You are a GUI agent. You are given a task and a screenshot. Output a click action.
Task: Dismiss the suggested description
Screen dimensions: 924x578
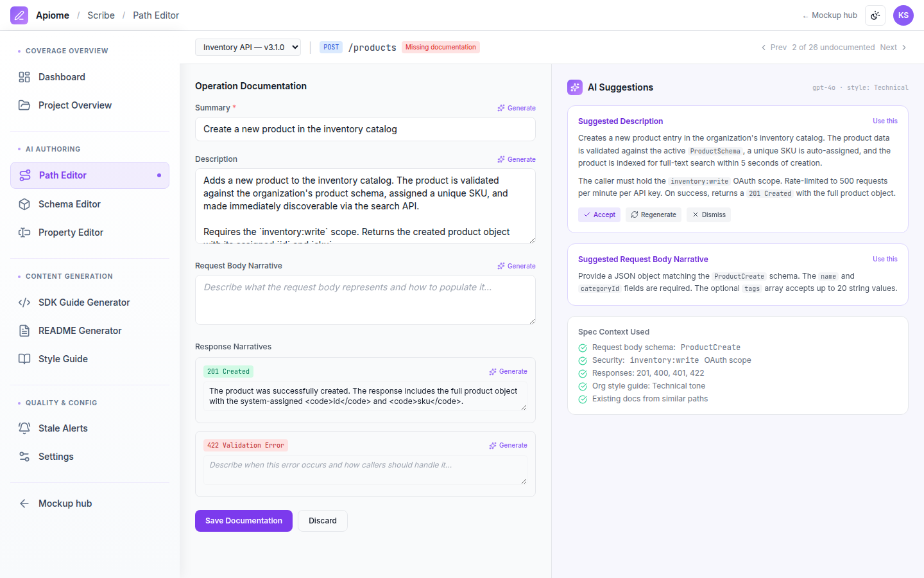708,215
